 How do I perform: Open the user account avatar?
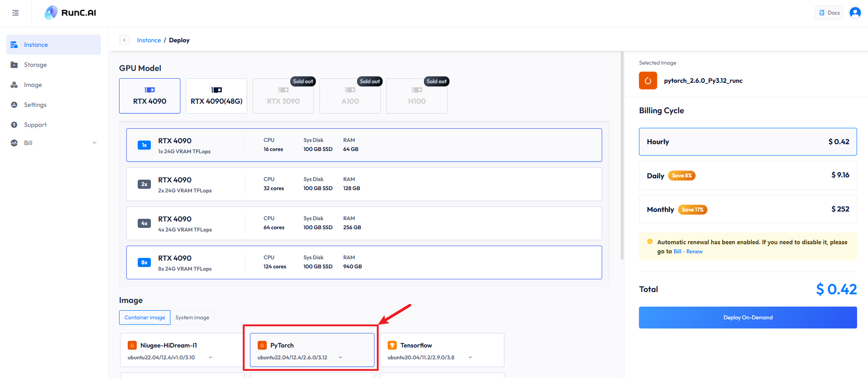(855, 13)
